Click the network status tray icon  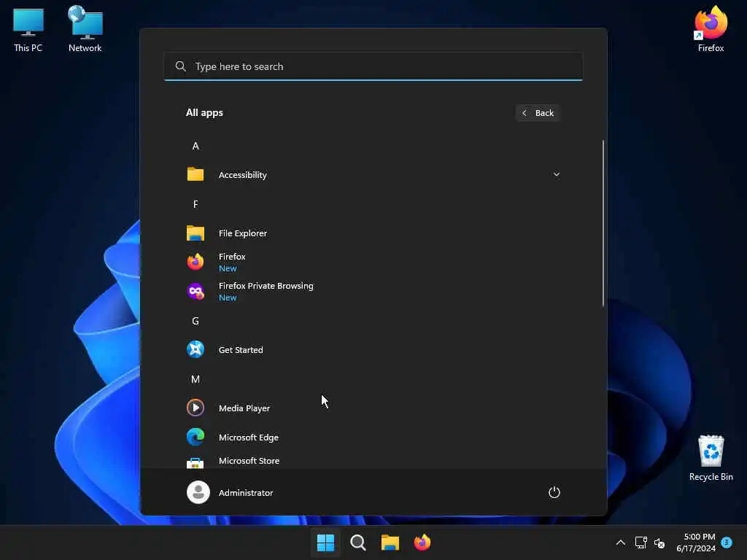(x=640, y=542)
